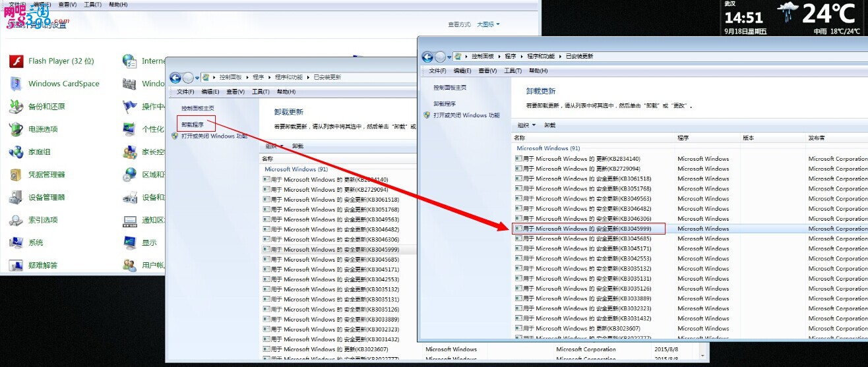Click 控制面板 breadcrumb in rear window
This screenshot has width=868, height=367.
[x=230, y=77]
